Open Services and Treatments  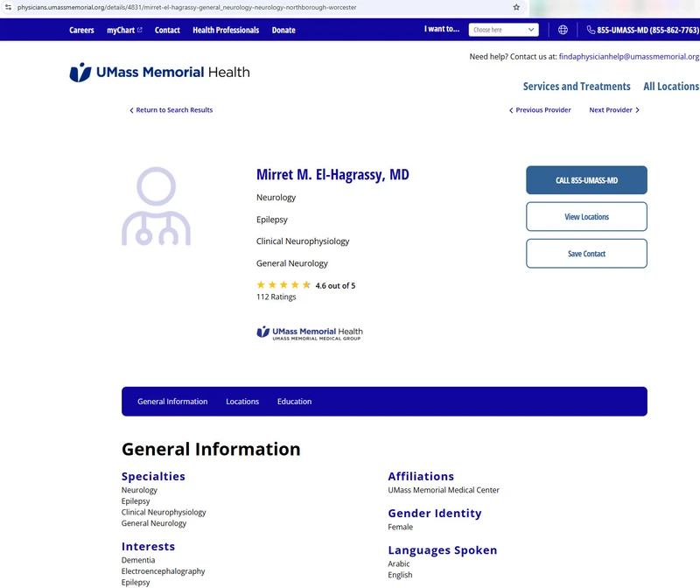(x=577, y=86)
